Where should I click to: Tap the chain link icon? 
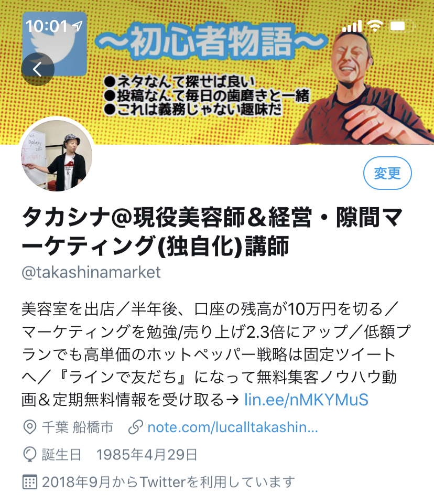136,427
